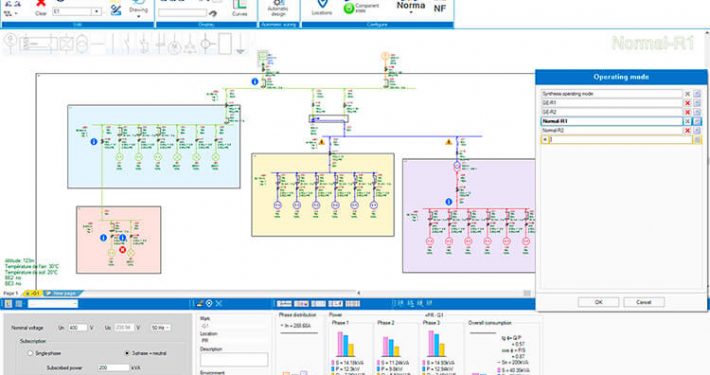Click the green Component state icon

coord(349,8)
